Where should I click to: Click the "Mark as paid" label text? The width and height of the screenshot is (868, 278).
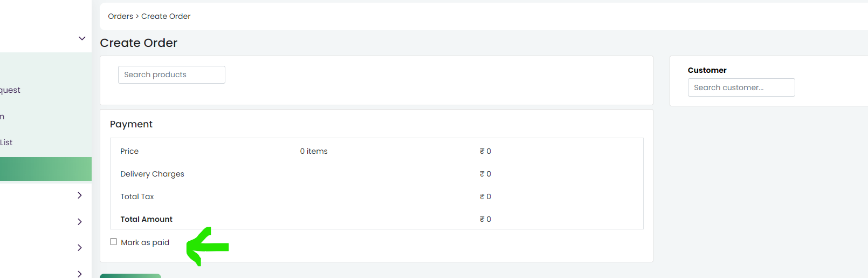[145, 242]
